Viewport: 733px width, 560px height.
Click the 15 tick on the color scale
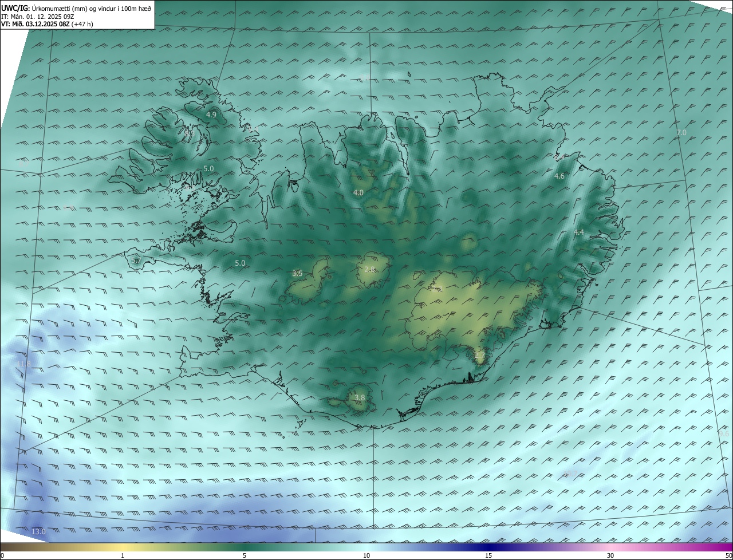pos(488,555)
